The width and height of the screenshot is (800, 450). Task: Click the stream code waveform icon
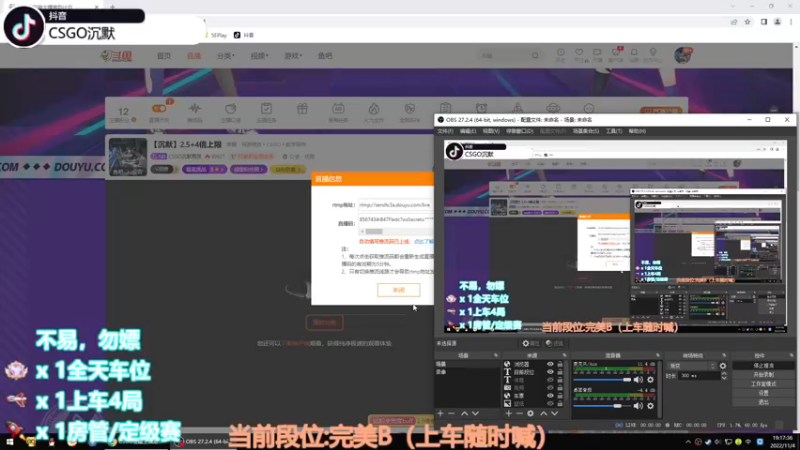point(195,109)
